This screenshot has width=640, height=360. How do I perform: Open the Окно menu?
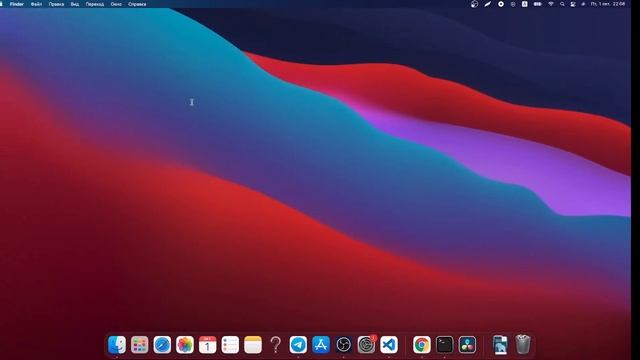pos(116,4)
